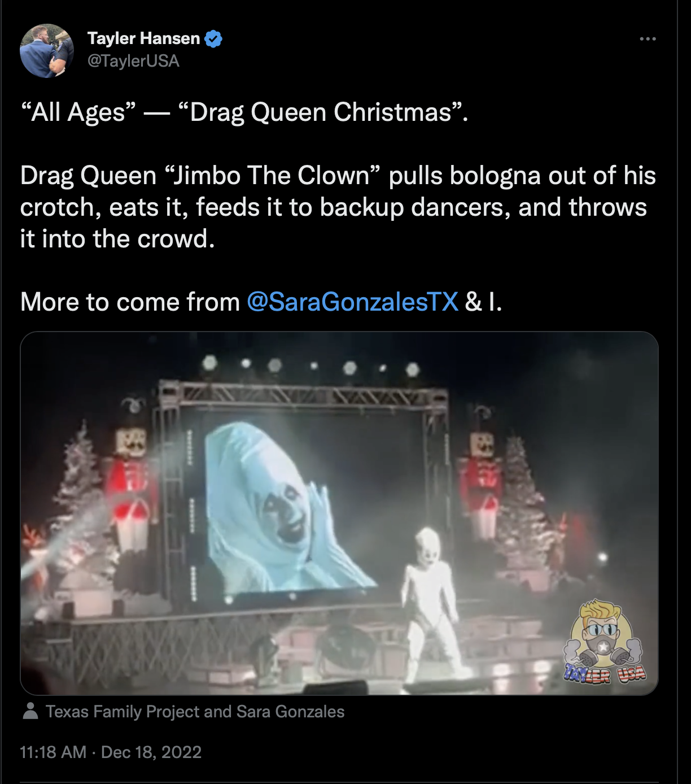Open the @SaraGonzalesTX mention

click(x=352, y=302)
